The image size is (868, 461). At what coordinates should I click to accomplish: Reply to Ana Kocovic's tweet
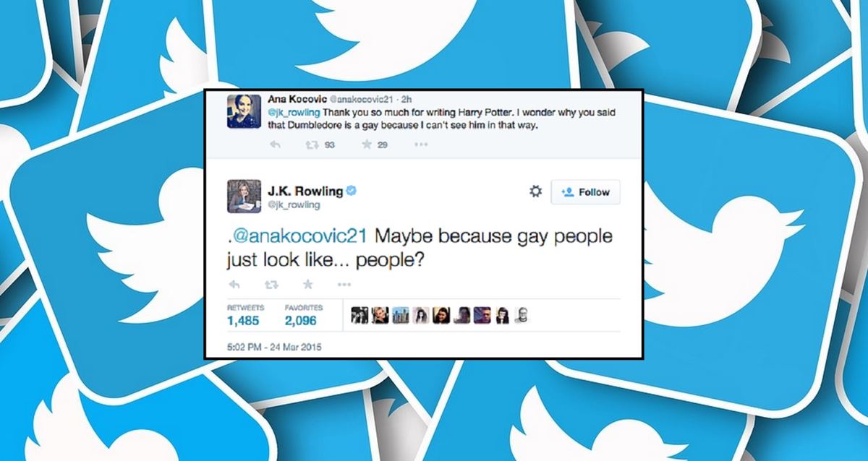click(x=275, y=145)
